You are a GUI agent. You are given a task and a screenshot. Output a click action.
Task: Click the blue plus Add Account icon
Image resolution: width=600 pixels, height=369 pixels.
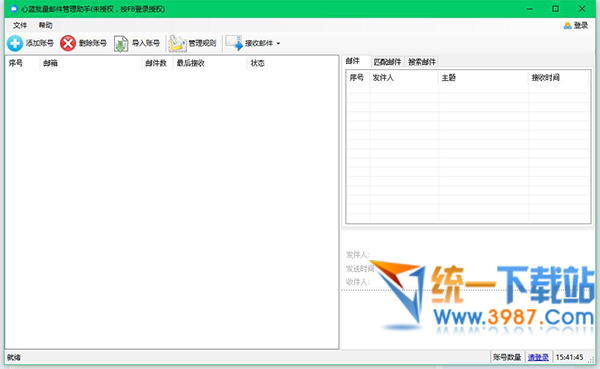tap(15, 43)
